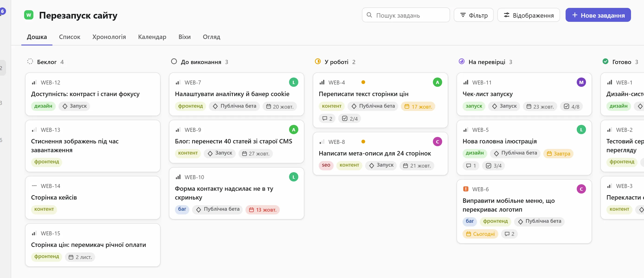Select the Дошка tab
644x278 pixels.
tap(37, 37)
